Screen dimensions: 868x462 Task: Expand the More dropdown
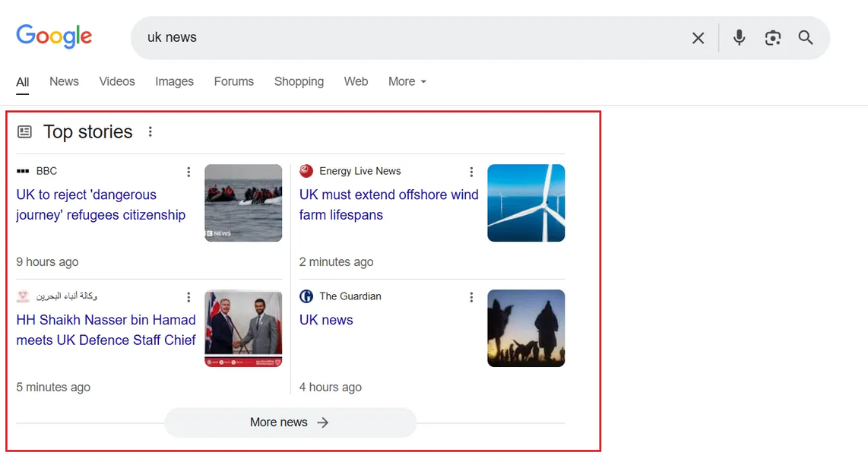[407, 81]
